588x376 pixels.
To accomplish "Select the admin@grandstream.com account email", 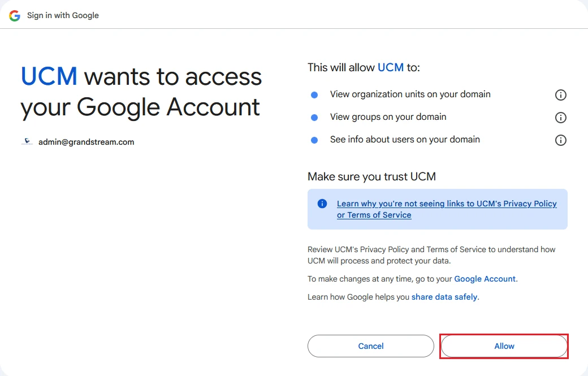I will tap(87, 142).
